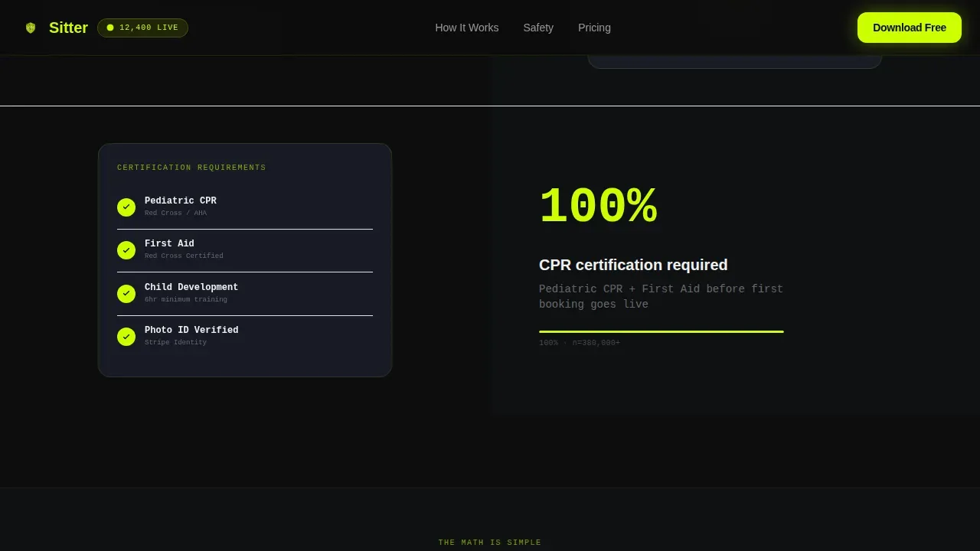Select the Pediatric CPR requirement title

point(181,201)
